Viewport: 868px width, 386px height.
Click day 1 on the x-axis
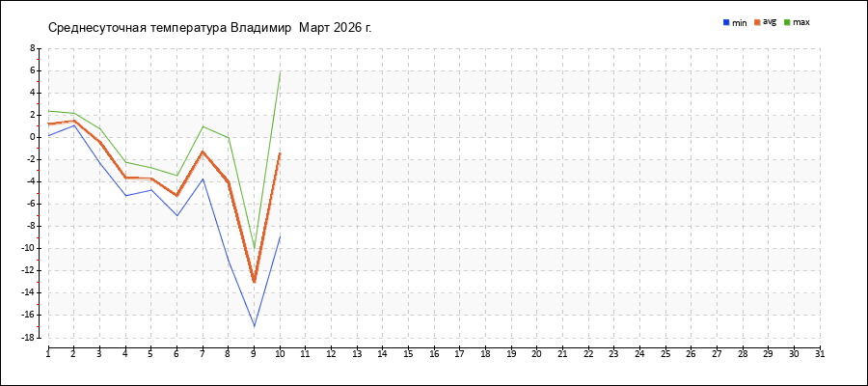48,353
